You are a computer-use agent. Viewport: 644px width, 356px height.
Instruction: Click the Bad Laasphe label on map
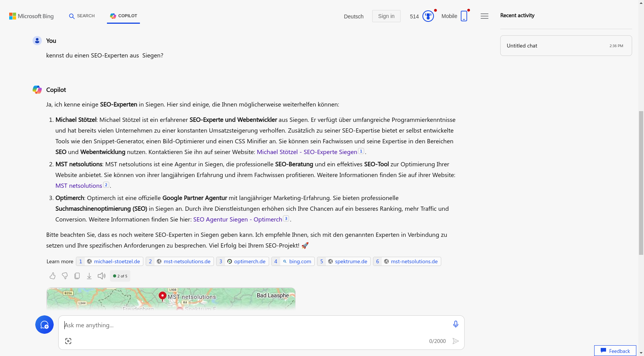[x=273, y=295]
